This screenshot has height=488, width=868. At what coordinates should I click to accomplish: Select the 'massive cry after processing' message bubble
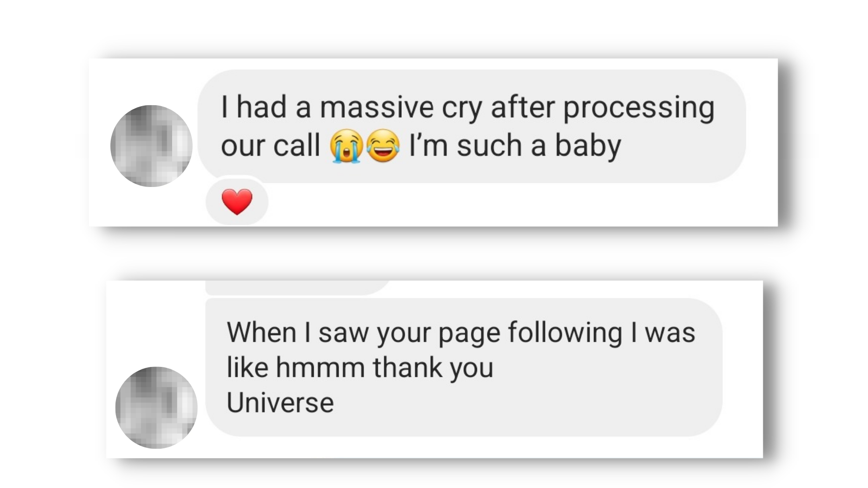click(471, 126)
